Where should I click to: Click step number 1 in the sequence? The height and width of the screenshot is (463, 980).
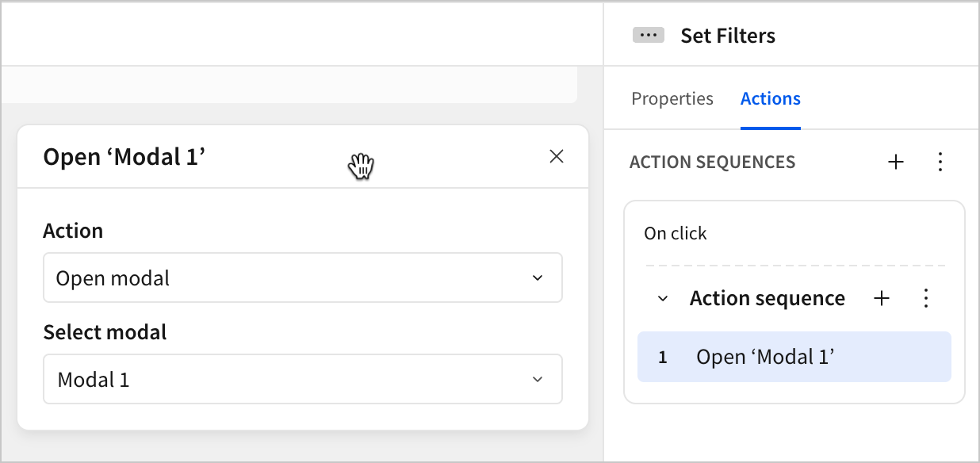(x=663, y=358)
